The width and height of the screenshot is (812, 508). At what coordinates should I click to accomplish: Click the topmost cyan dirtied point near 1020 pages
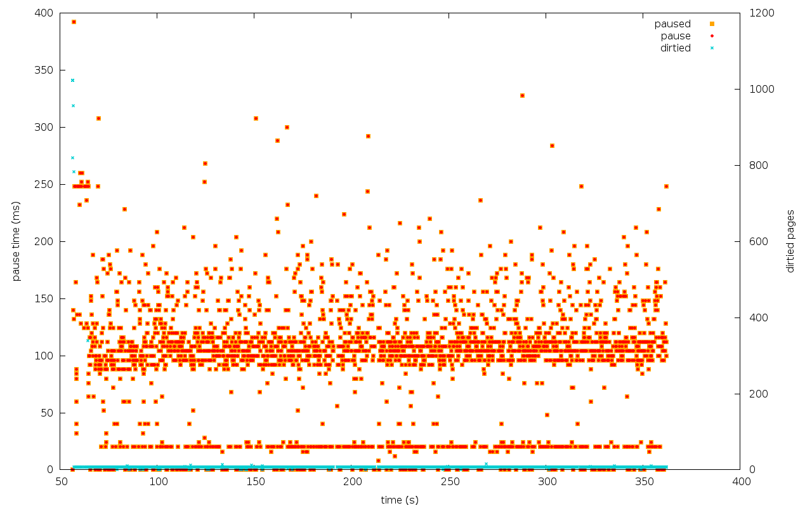click(x=72, y=80)
